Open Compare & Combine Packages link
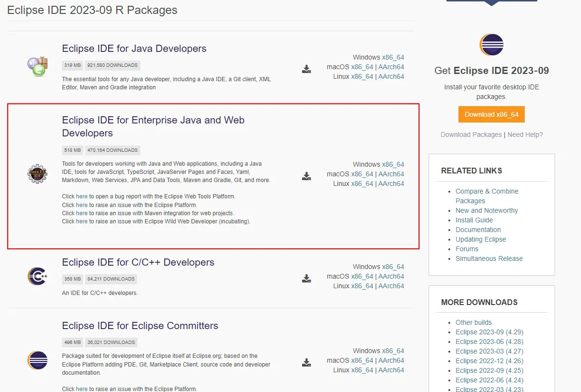This screenshot has width=581, height=392. (x=487, y=196)
